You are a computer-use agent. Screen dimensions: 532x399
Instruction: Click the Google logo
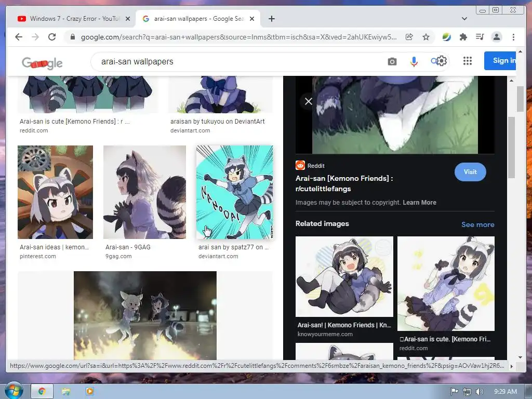[42, 63]
